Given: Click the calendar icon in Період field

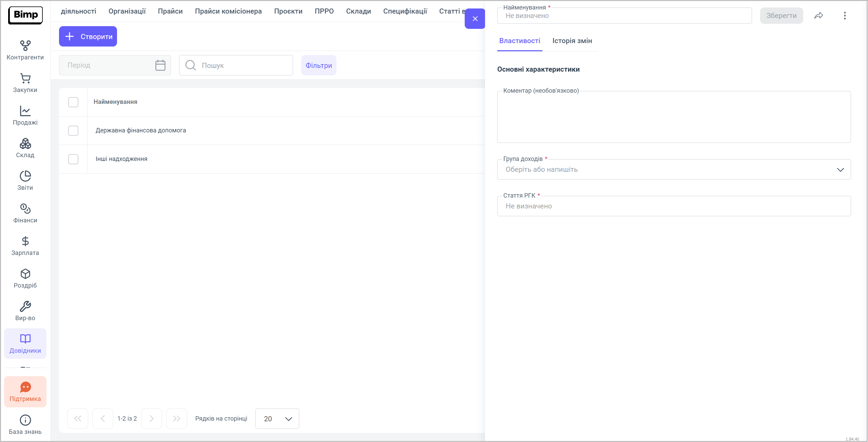Looking at the screenshot, I should click(x=160, y=65).
